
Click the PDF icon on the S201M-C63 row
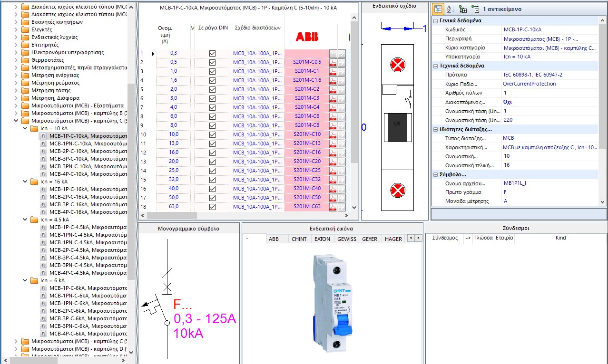tap(334, 207)
